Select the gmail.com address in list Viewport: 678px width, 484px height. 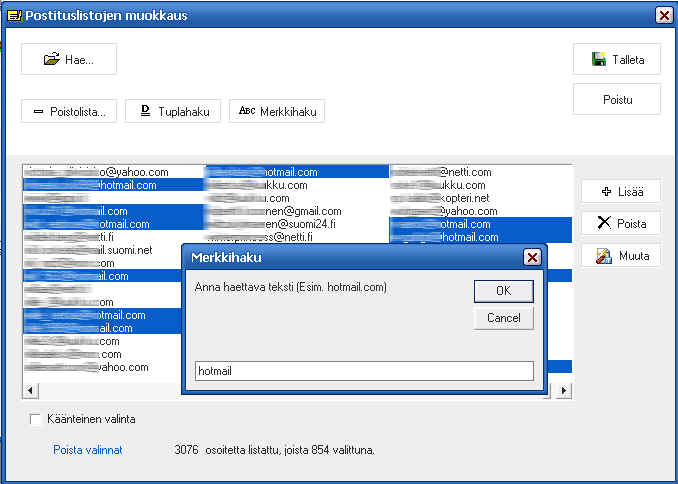tap(290, 211)
